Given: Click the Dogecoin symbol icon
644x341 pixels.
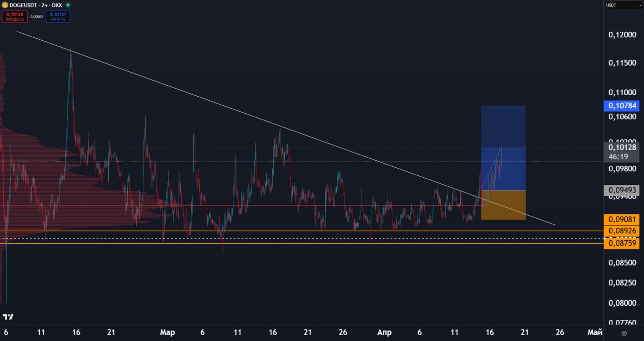Looking at the screenshot, I should tap(5, 5).
